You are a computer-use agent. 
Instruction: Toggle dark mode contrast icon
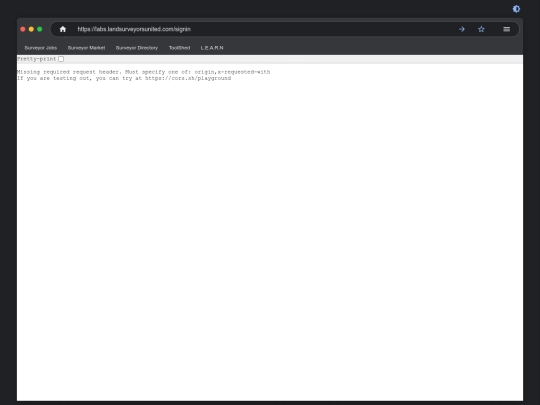click(x=516, y=9)
